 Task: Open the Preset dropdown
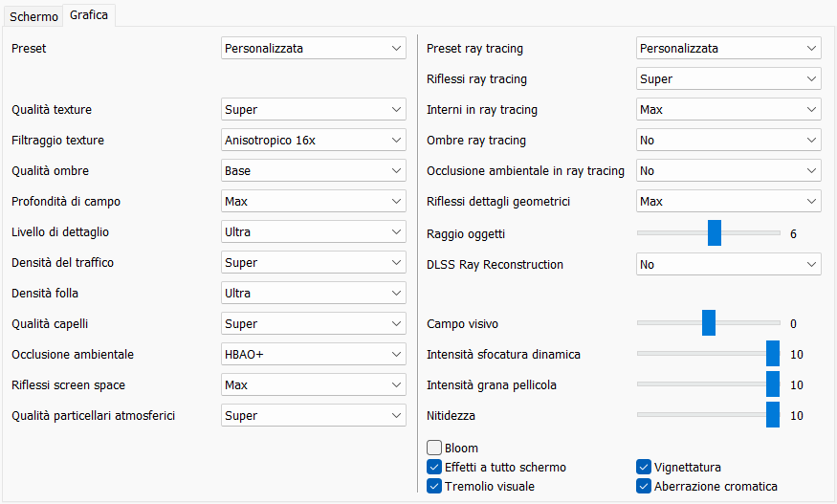[x=313, y=49]
